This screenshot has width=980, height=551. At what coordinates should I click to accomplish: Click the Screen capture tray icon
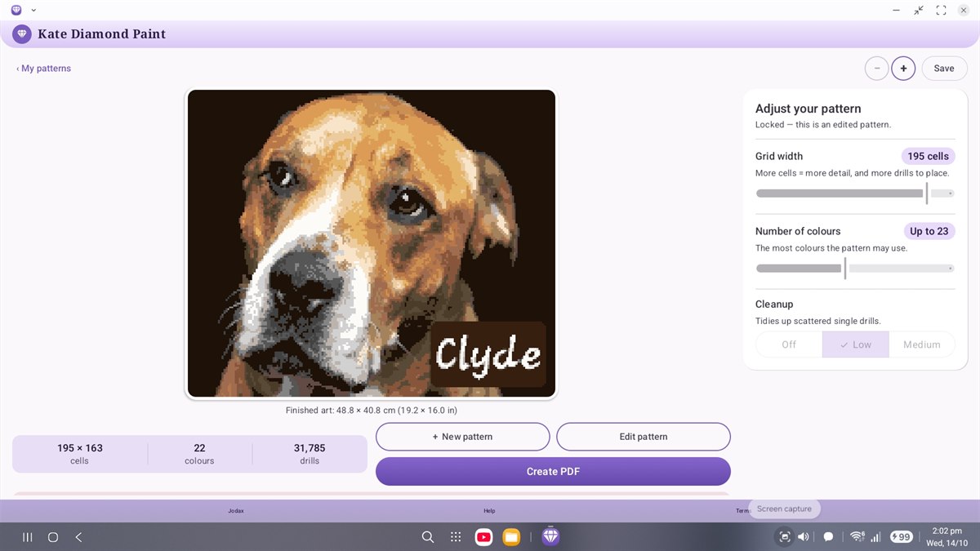785,537
